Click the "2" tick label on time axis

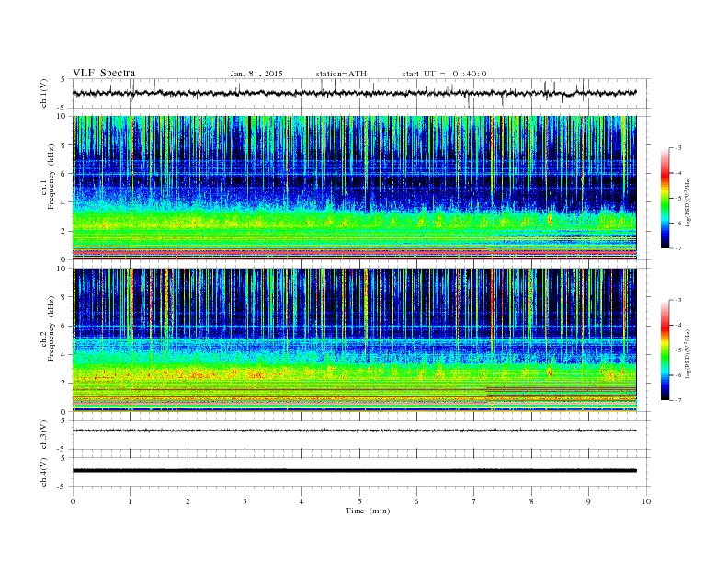point(188,501)
